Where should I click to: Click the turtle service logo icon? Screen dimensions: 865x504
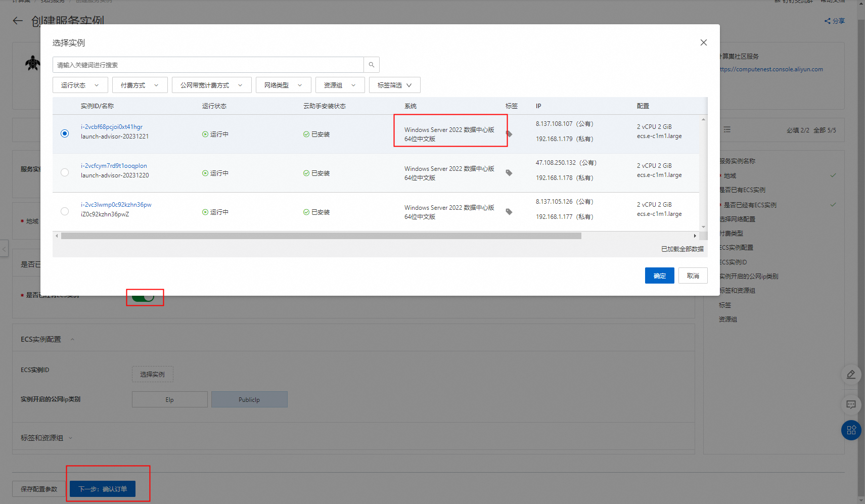tap(32, 63)
